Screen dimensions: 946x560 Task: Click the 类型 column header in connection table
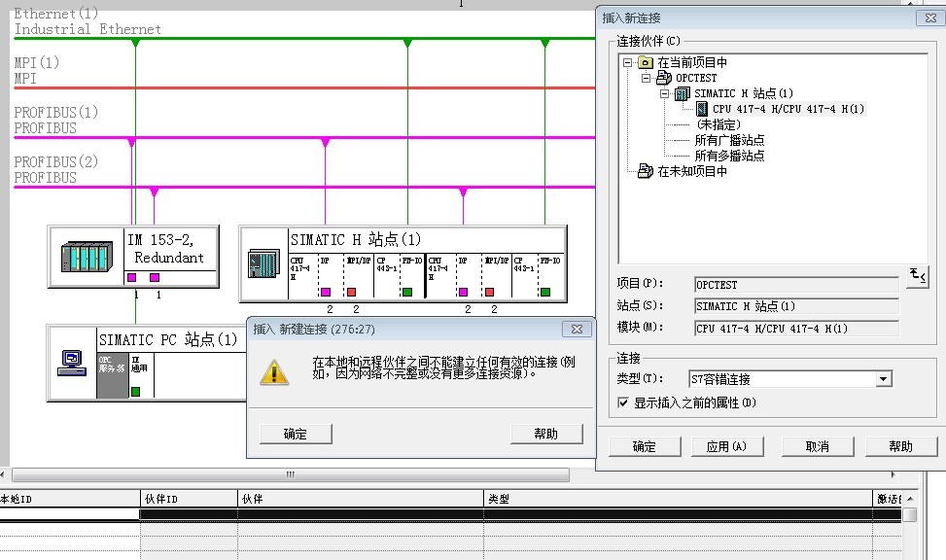[x=678, y=499]
